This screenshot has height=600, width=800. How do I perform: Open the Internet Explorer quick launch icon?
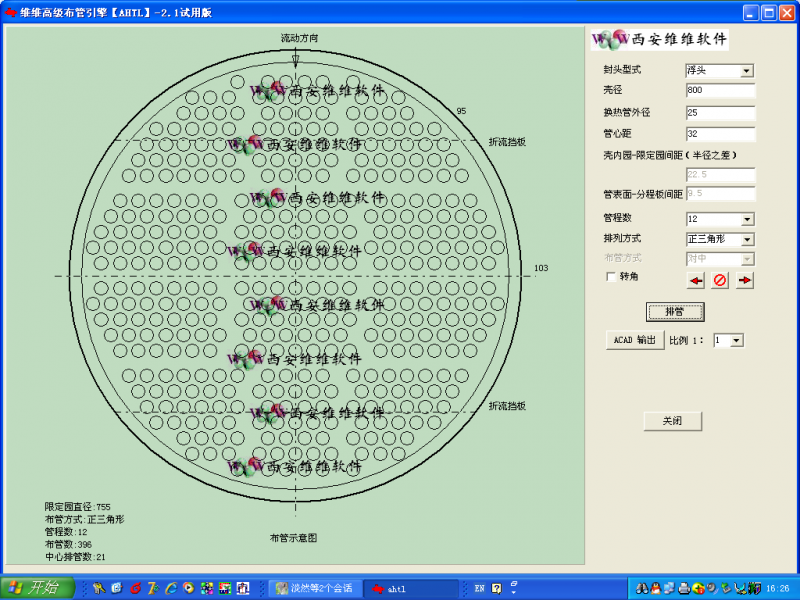pos(170,588)
